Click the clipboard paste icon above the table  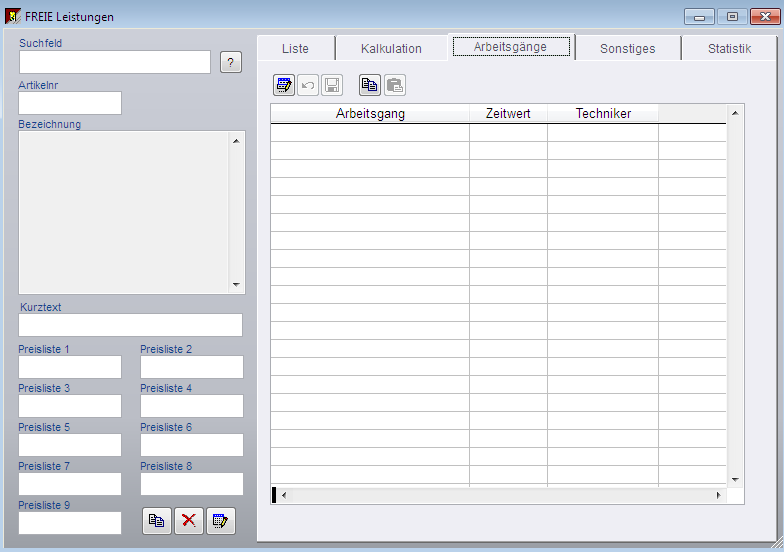pos(395,85)
